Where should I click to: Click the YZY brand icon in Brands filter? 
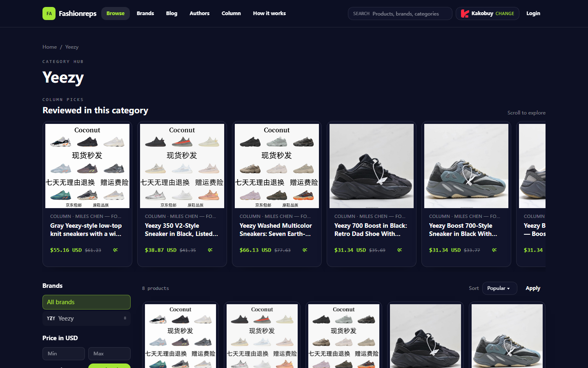coord(51,319)
